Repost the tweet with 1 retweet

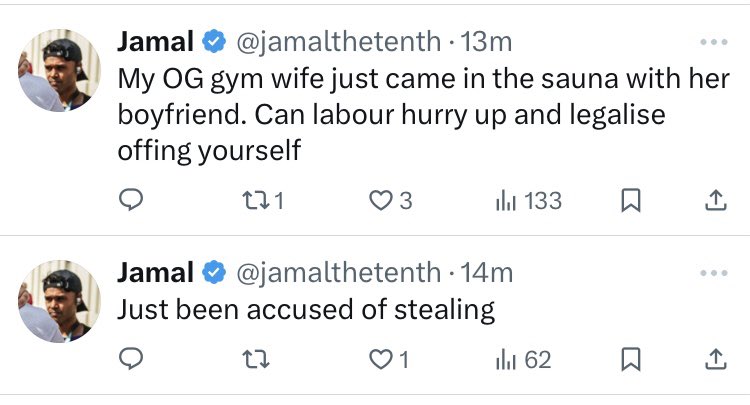coord(263,200)
